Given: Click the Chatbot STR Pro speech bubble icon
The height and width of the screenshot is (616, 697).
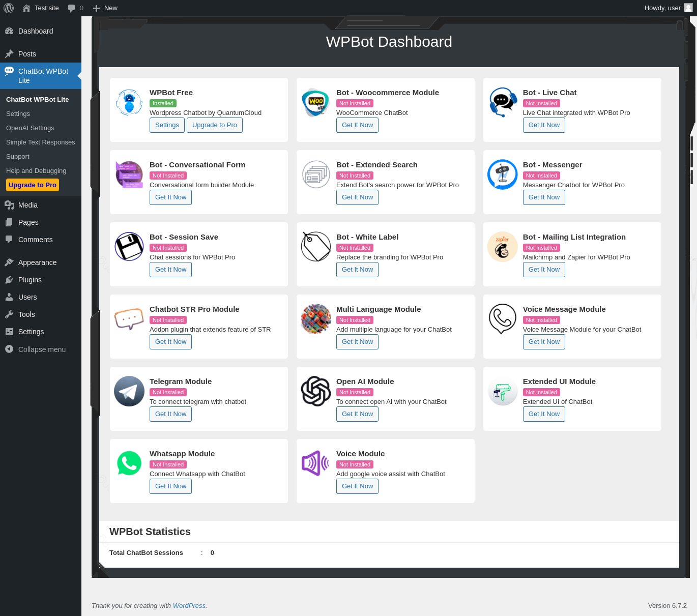Looking at the screenshot, I should tap(129, 319).
